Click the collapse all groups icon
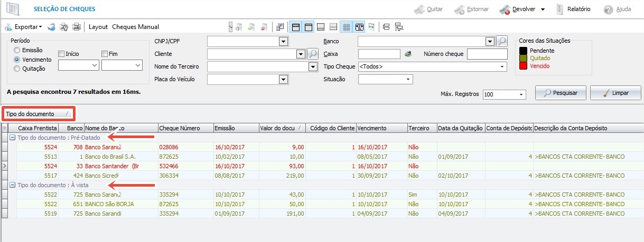 click(386, 26)
